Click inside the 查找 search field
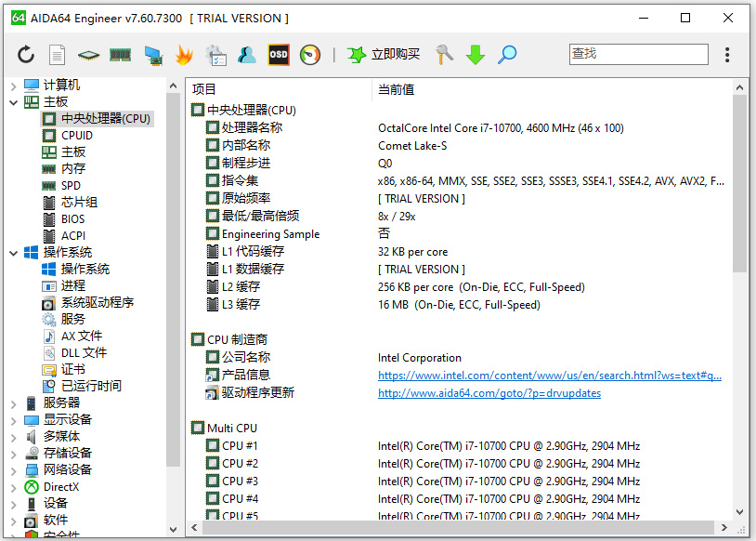 [x=638, y=54]
